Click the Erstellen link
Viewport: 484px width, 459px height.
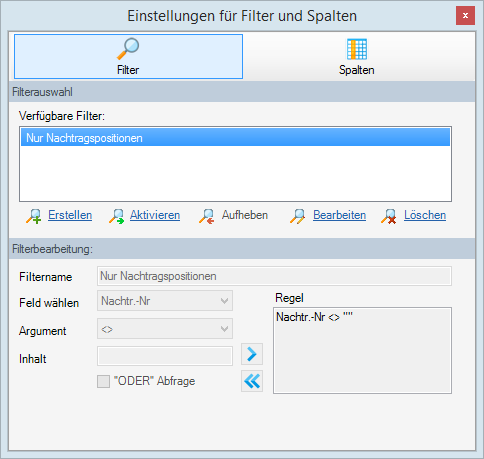click(x=70, y=215)
